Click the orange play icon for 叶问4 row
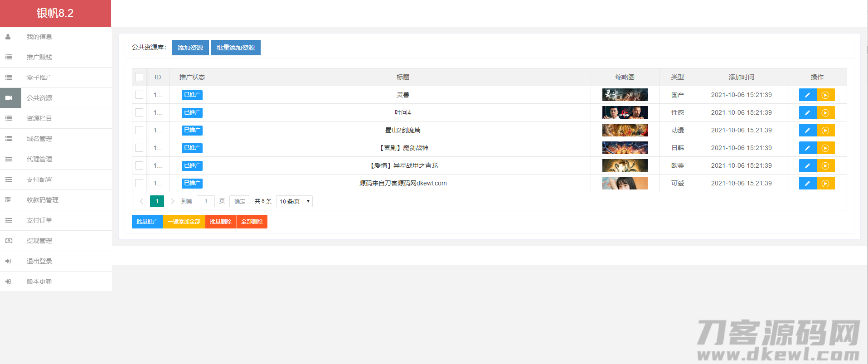Screen dimensions: 868x364 click(x=825, y=113)
